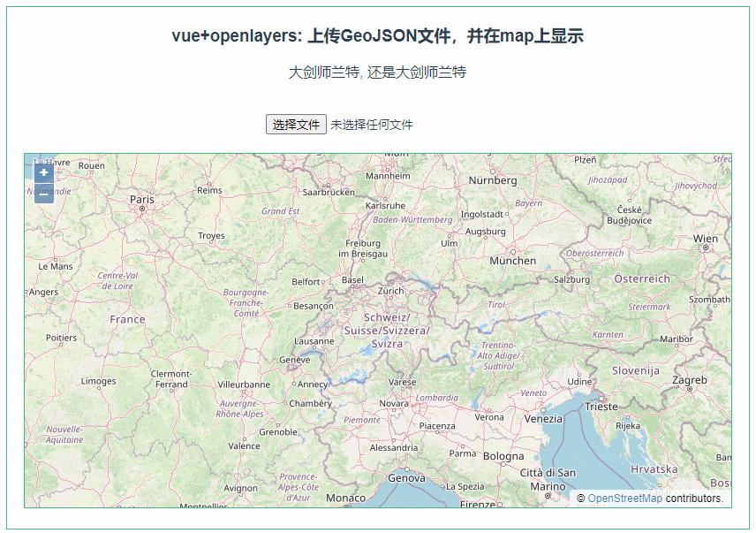This screenshot has height=533, width=756.
Task: Click the Belfort label on map
Action: tap(306, 282)
